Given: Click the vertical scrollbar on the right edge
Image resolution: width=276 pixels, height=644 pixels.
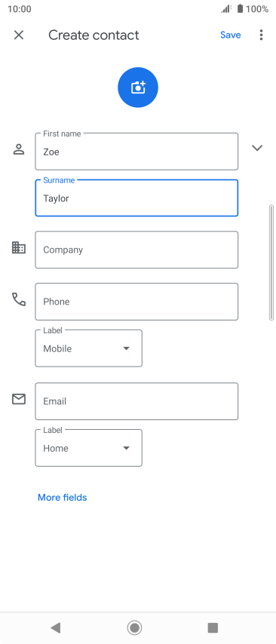Looking at the screenshot, I should (x=271, y=262).
